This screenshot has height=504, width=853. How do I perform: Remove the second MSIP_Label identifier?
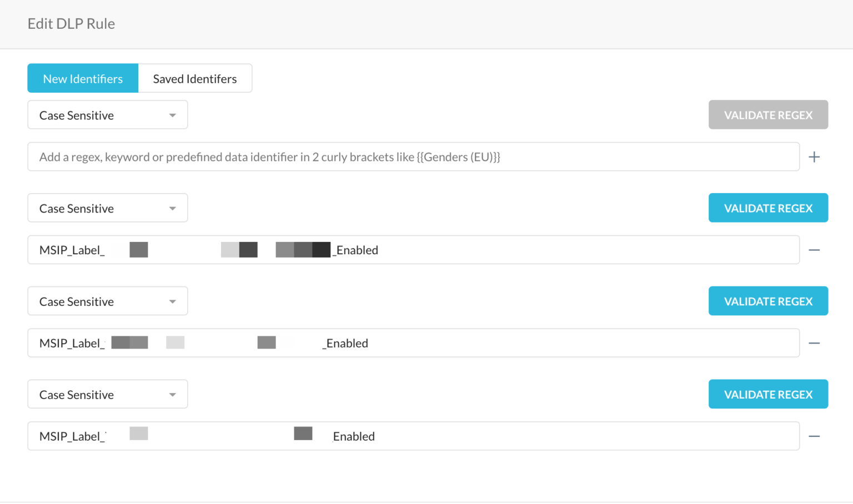(814, 343)
